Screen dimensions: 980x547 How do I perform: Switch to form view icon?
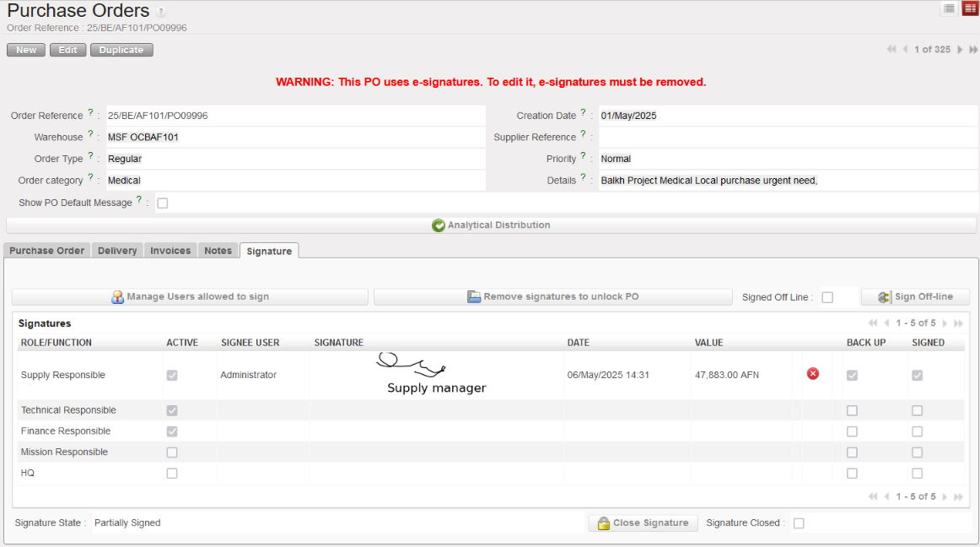[x=970, y=8]
